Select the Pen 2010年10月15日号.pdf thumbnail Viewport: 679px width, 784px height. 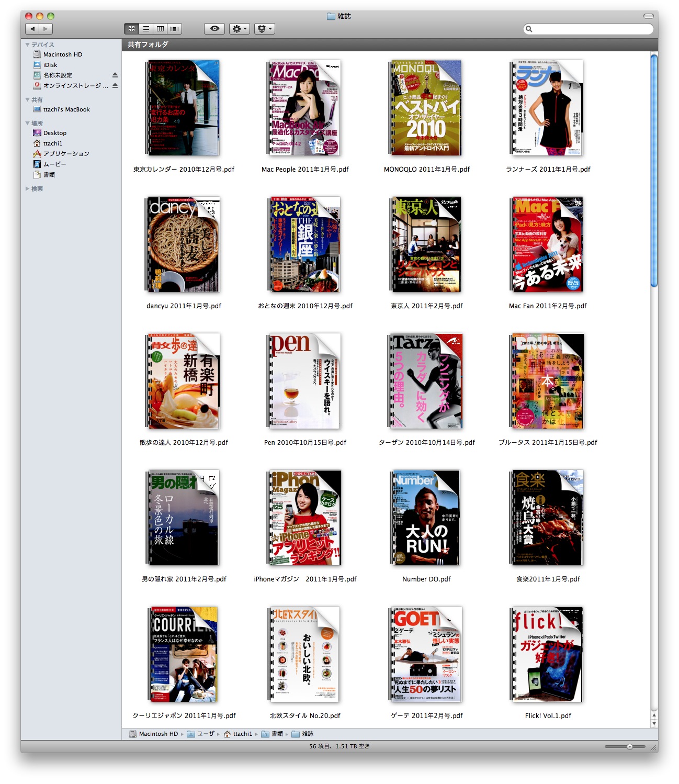(x=304, y=381)
